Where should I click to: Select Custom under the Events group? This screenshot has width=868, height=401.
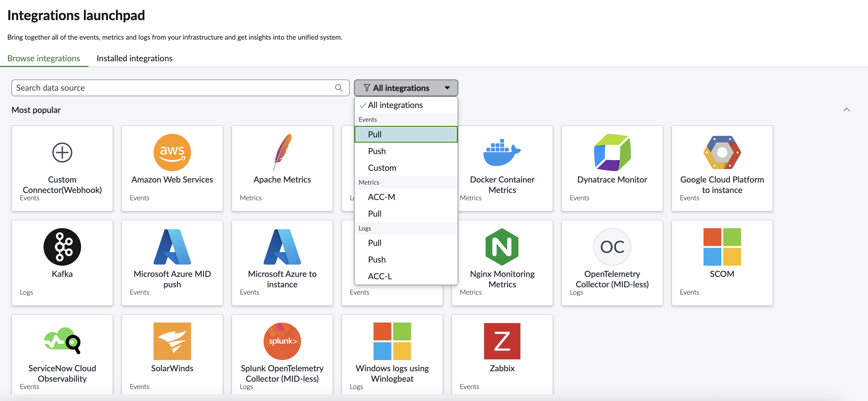[x=406, y=168]
